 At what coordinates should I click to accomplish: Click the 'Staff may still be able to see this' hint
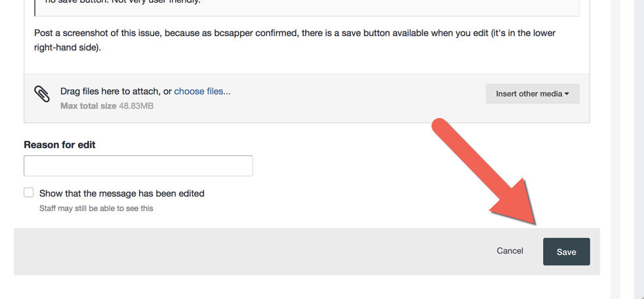[x=96, y=209]
